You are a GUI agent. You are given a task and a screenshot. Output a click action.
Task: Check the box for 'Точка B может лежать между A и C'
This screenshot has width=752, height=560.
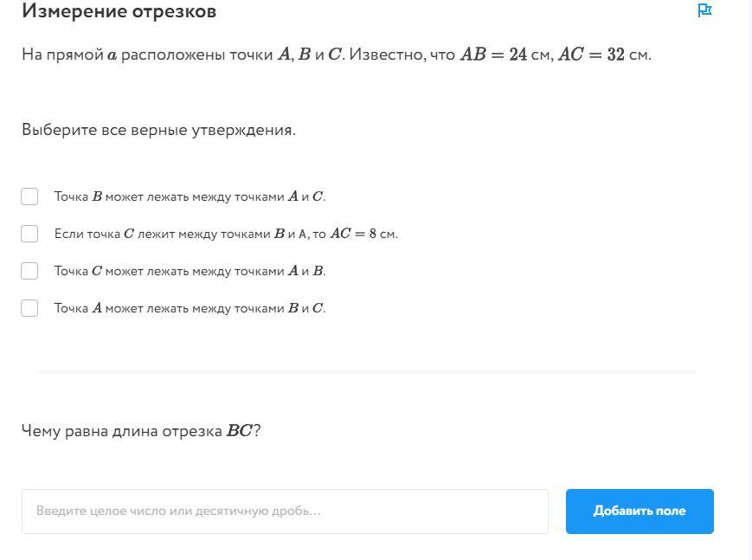(29, 196)
